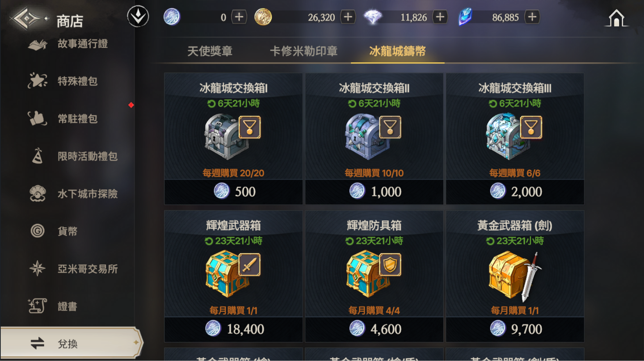The image size is (644, 361).
Task: Go back using the shop back arrow
Action: click(x=29, y=18)
